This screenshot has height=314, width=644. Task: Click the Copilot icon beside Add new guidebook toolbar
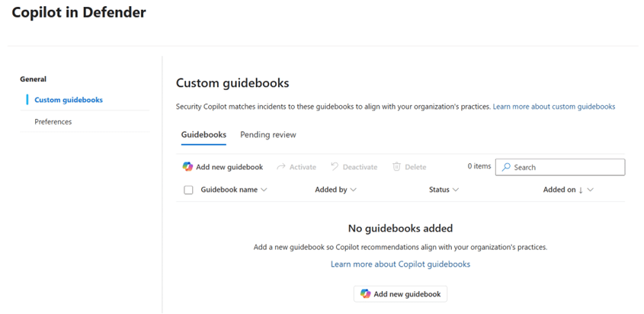pos(187,167)
